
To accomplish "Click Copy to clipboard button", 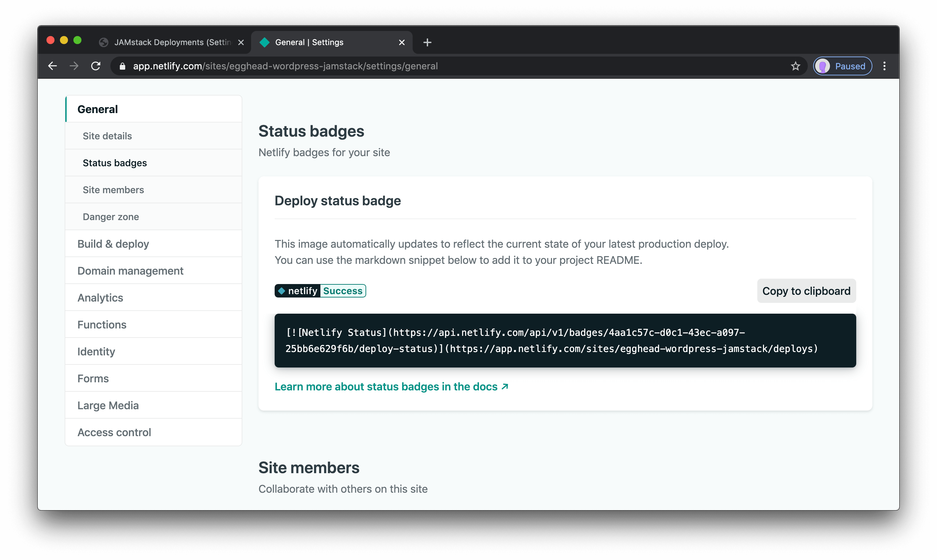I will point(806,291).
